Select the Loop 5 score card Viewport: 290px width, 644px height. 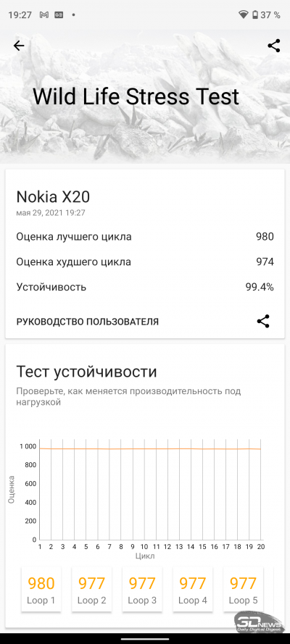pyautogui.click(x=243, y=590)
